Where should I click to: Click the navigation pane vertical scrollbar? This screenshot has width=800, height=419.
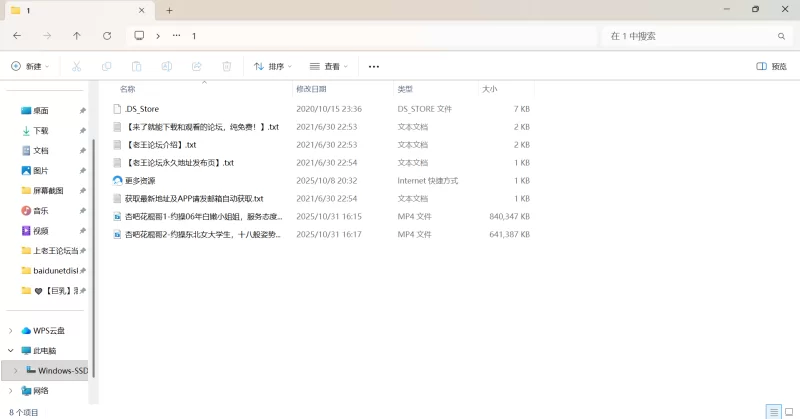[x=93, y=258]
